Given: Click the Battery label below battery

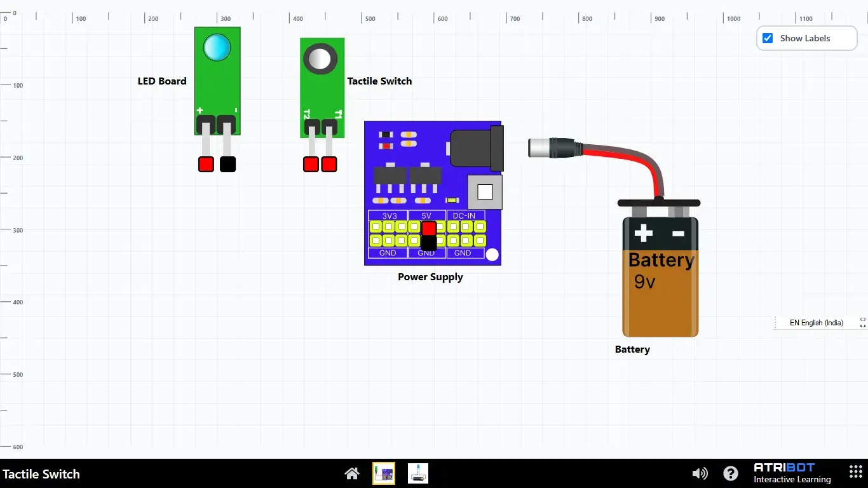Looking at the screenshot, I should coord(632,349).
